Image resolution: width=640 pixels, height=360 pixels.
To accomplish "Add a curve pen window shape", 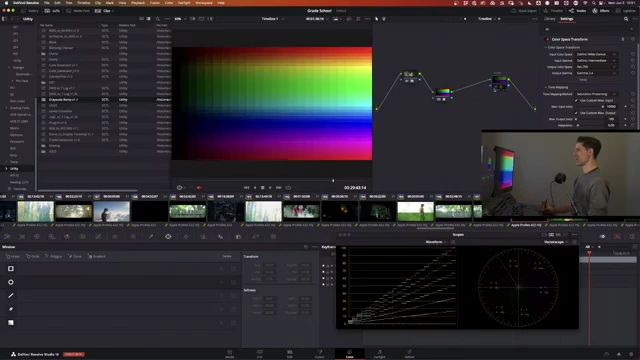I will 11,309.
